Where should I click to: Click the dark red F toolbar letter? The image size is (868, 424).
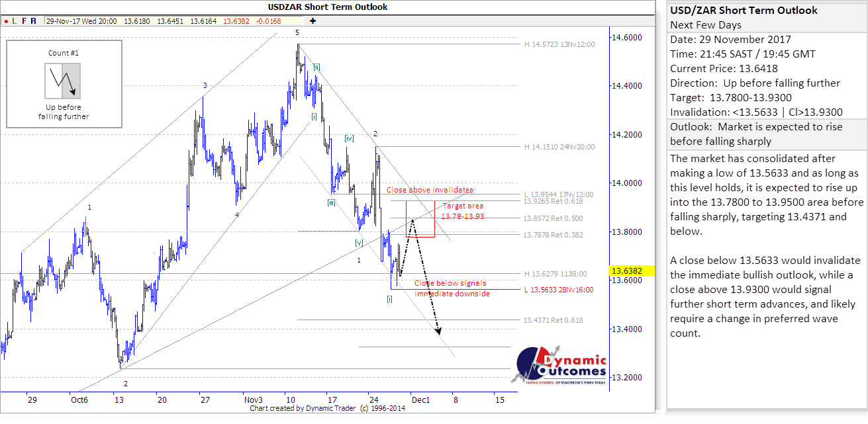pos(24,21)
